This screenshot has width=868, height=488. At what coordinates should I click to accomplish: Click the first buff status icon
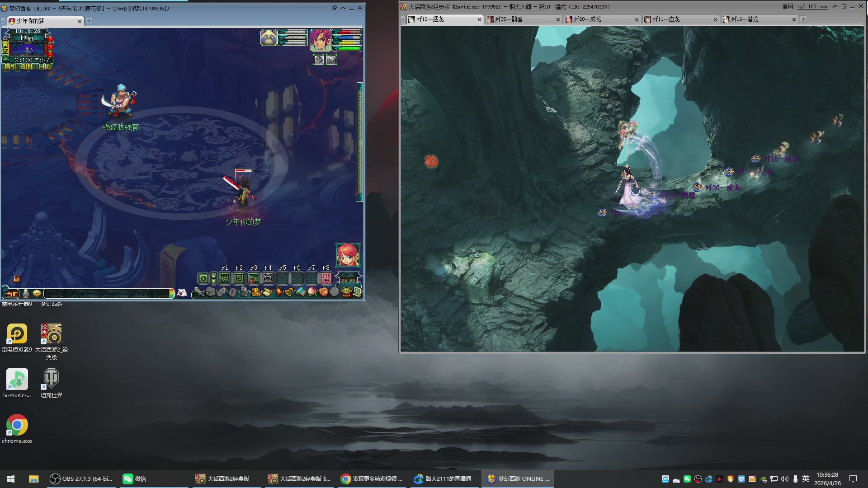pos(319,59)
